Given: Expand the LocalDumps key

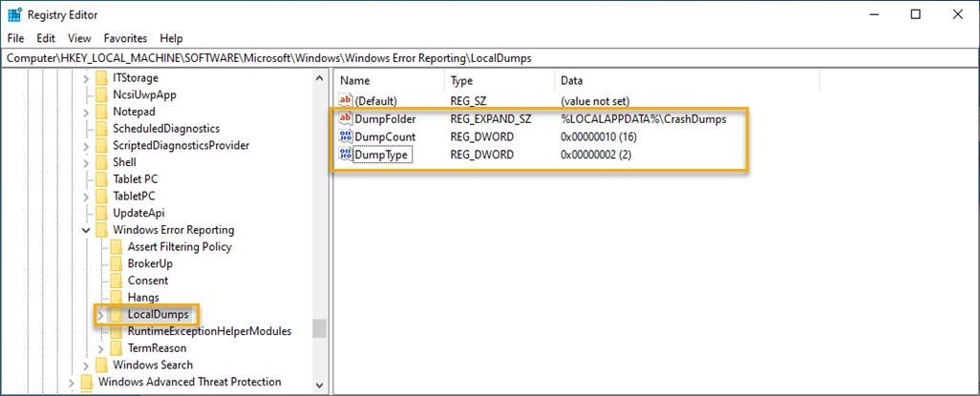Looking at the screenshot, I should tap(101, 315).
